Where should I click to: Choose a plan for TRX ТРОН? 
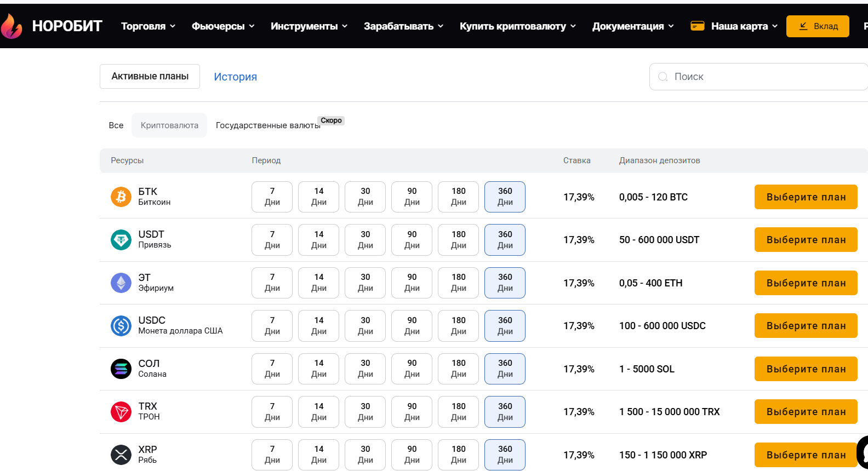tap(806, 412)
